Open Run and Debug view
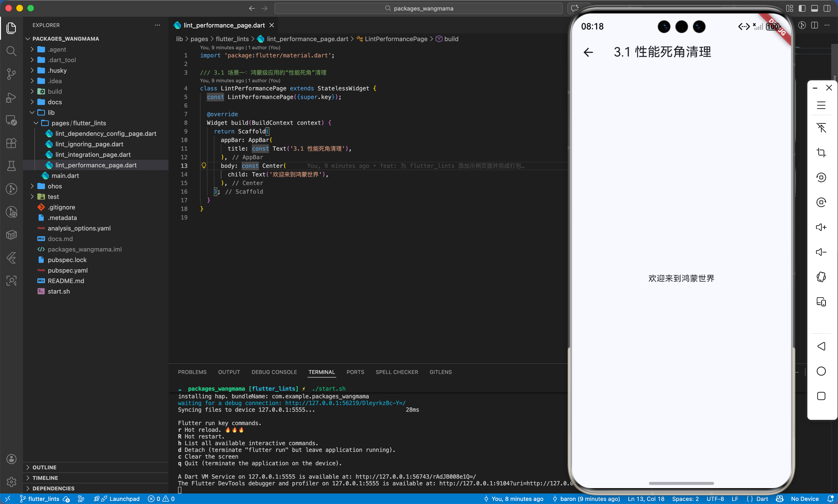 [11, 98]
